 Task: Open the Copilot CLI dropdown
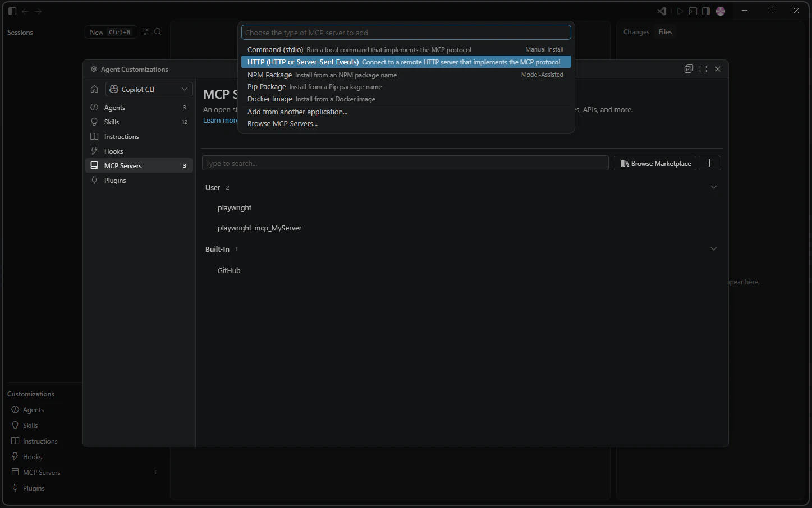[x=149, y=89]
